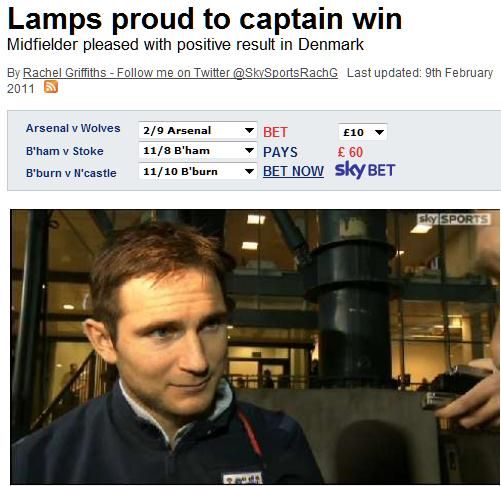
Task: Click the Arsenal v Wolves match label
Action: 73,128
